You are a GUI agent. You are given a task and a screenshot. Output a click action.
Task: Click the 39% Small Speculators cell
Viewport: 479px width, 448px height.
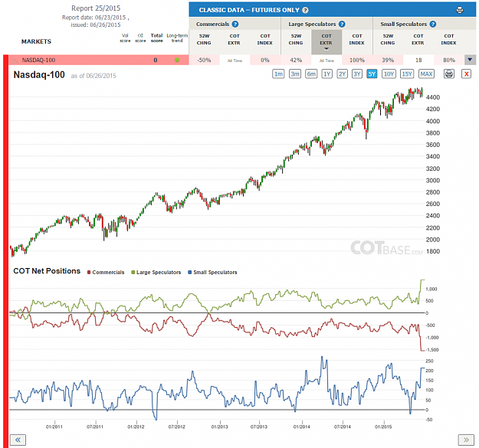click(x=388, y=60)
